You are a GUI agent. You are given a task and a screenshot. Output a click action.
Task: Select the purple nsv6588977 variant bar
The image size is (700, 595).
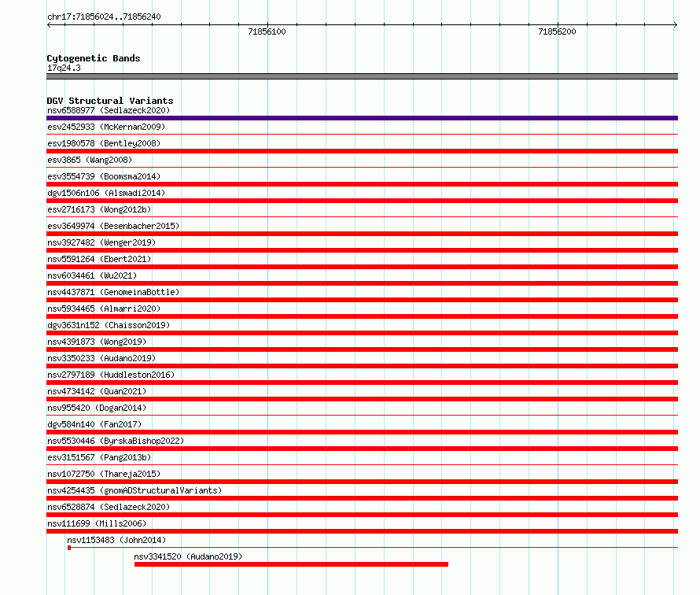click(x=362, y=118)
